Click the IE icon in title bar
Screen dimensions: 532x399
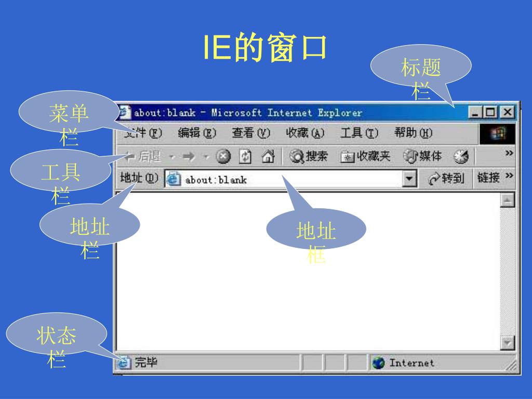[x=125, y=112]
